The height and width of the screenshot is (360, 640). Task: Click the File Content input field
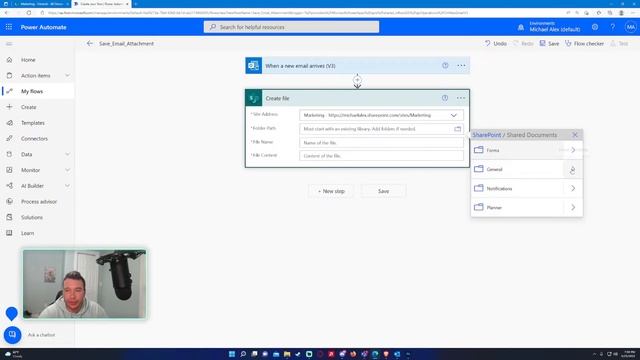pyautogui.click(x=381, y=156)
